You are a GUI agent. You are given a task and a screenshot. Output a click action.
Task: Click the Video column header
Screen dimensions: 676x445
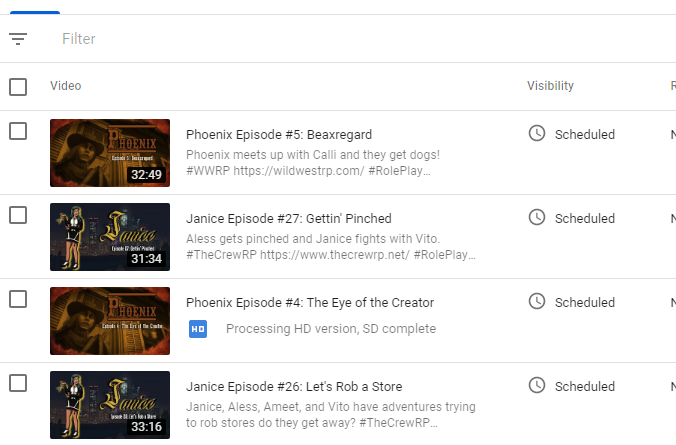(x=66, y=86)
